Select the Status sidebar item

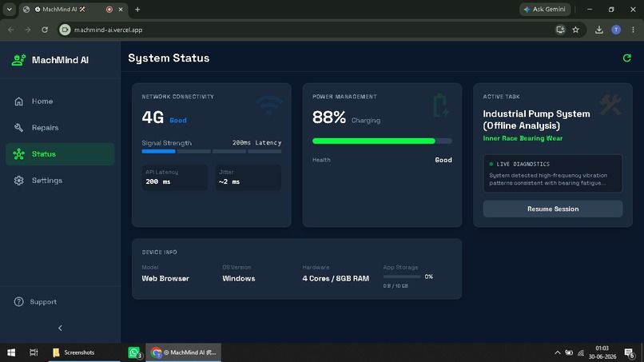pyautogui.click(x=60, y=154)
